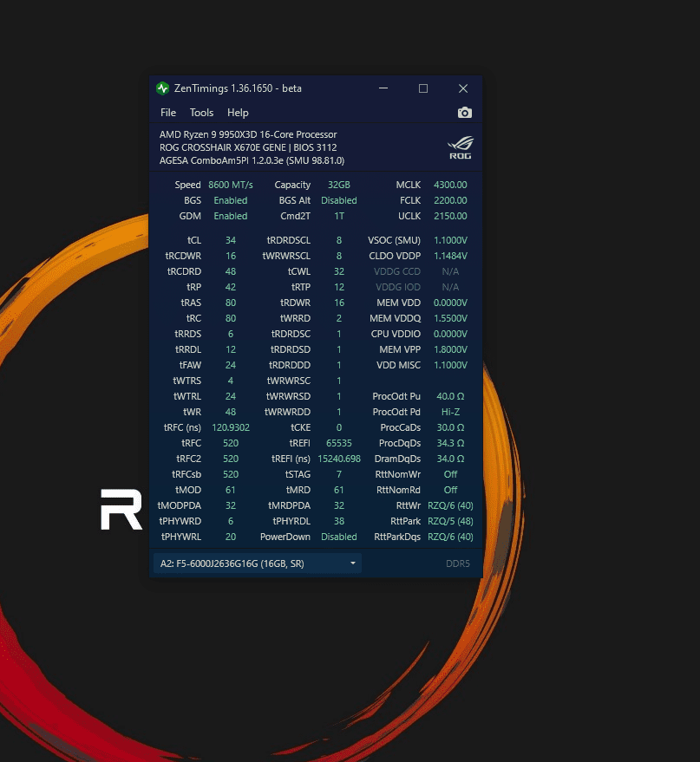Click the RttWr RZQ/6 (40) value
The width and height of the screenshot is (700, 762).
450,506
